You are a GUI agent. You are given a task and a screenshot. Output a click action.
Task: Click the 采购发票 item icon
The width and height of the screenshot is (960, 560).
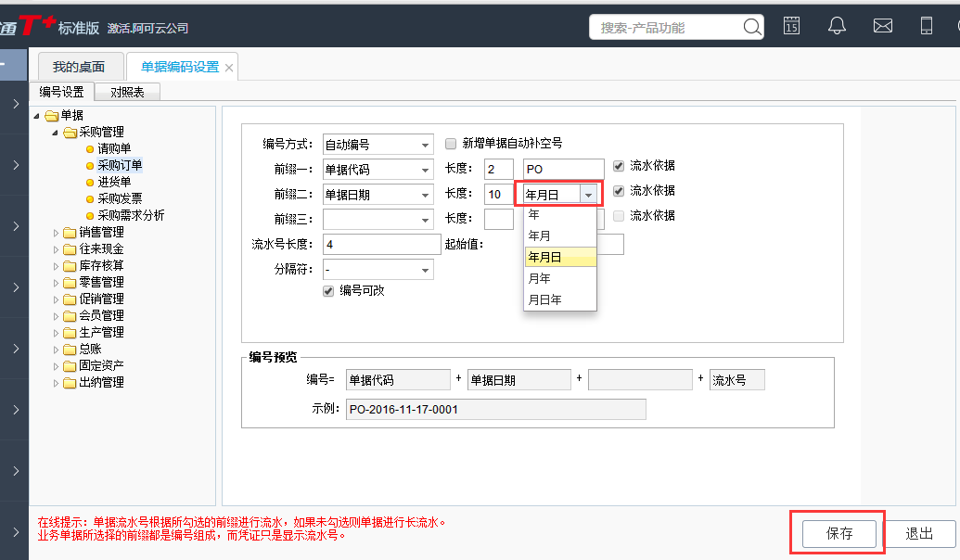(90, 197)
